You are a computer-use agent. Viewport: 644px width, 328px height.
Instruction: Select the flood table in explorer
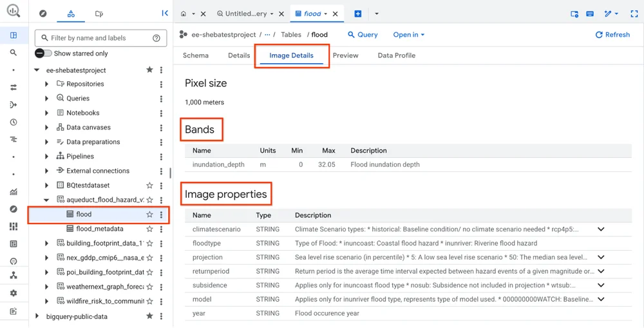click(x=84, y=214)
